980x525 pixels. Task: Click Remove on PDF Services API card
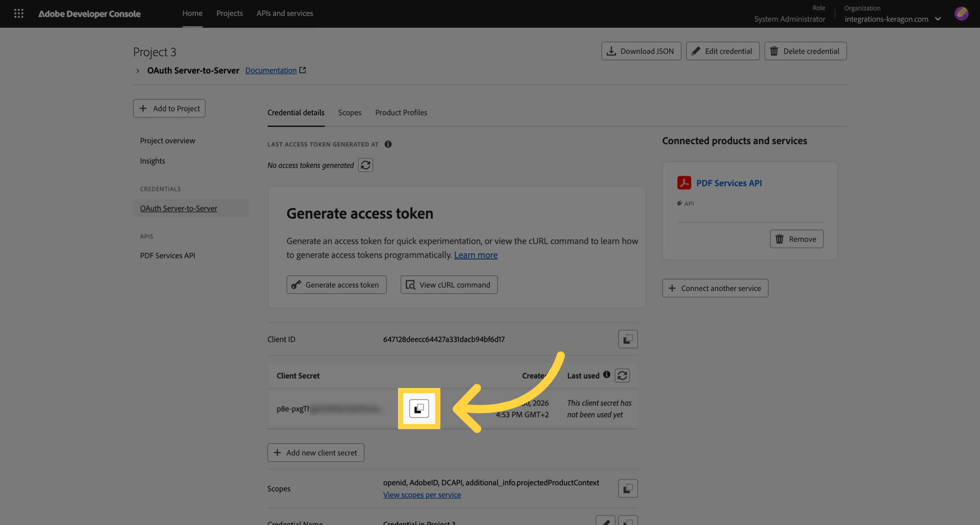(x=797, y=239)
